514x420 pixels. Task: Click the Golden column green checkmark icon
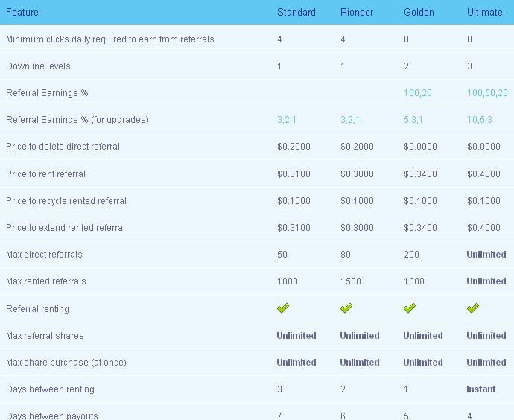[410, 308]
